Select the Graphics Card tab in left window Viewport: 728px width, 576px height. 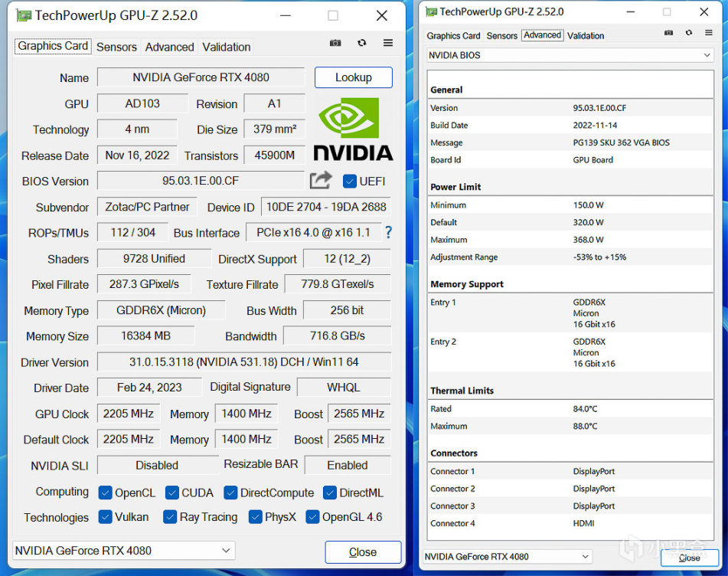coord(53,46)
